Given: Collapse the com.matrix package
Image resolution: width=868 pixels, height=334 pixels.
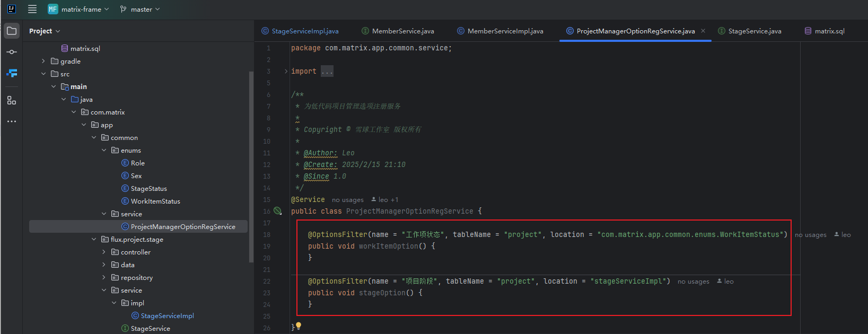Looking at the screenshot, I should [74, 112].
